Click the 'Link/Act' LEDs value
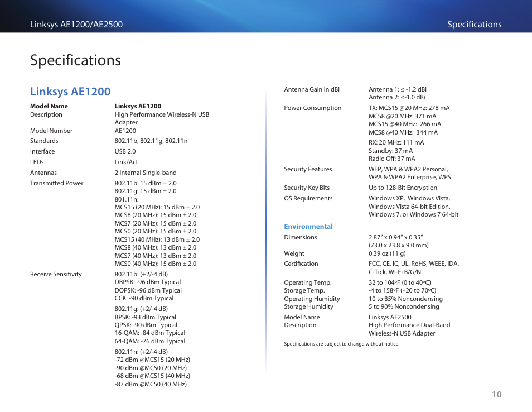This screenshot has width=532, height=412. (126, 162)
